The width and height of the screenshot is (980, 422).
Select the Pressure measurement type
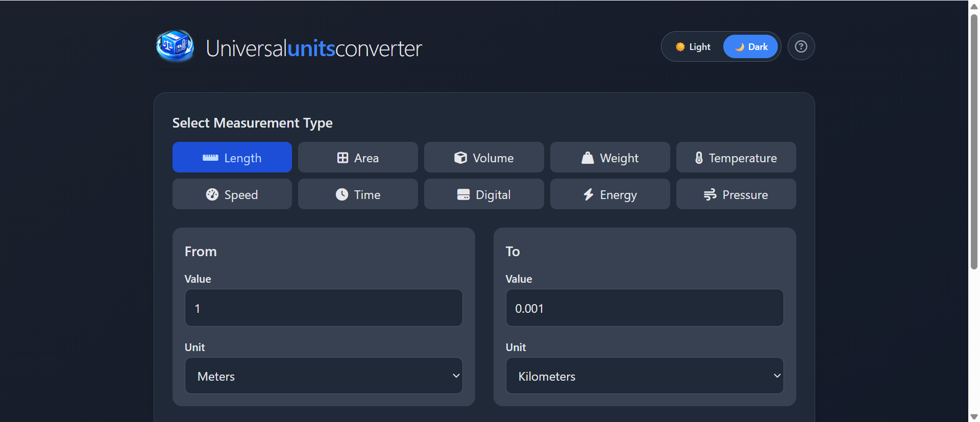point(736,194)
